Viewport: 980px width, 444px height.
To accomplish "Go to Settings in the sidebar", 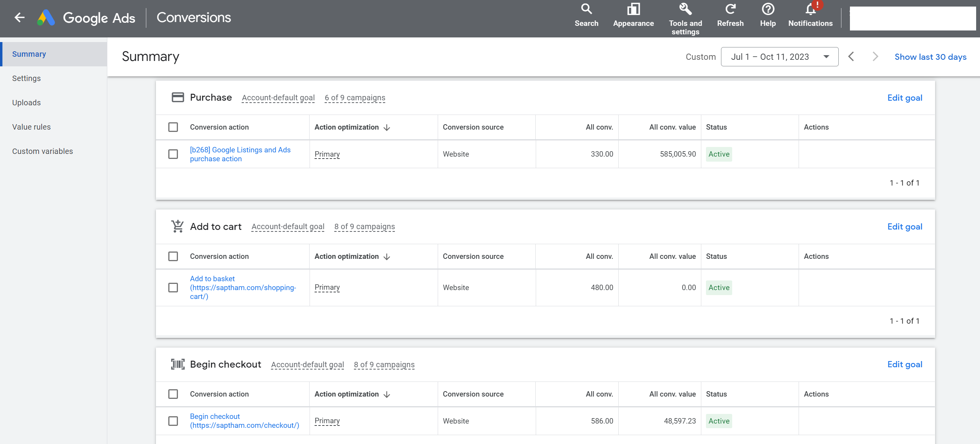I will coord(26,78).
